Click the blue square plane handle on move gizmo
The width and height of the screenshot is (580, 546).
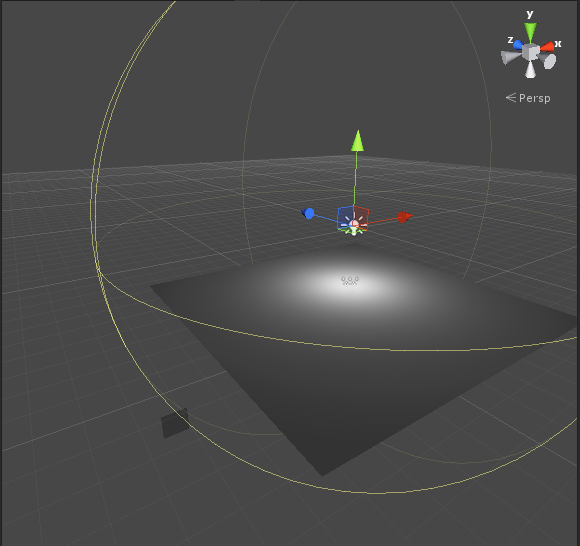point(345,217)
